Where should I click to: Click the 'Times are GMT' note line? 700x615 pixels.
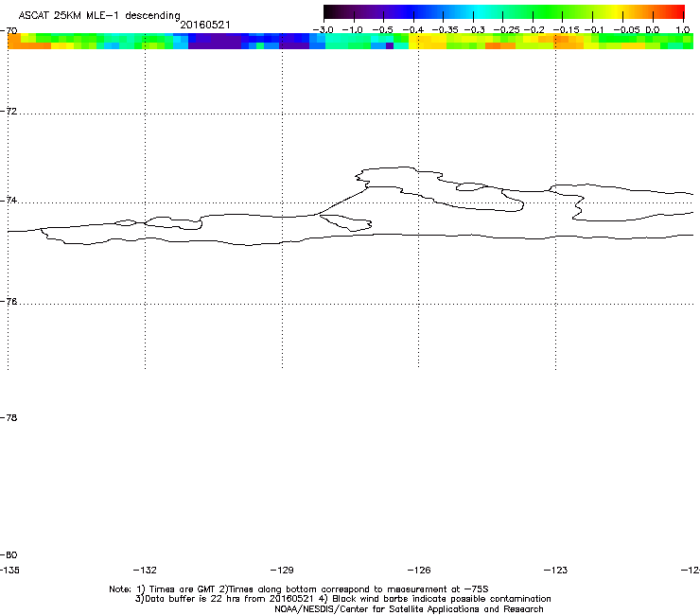pyautogui.click(x=299, y=589)
